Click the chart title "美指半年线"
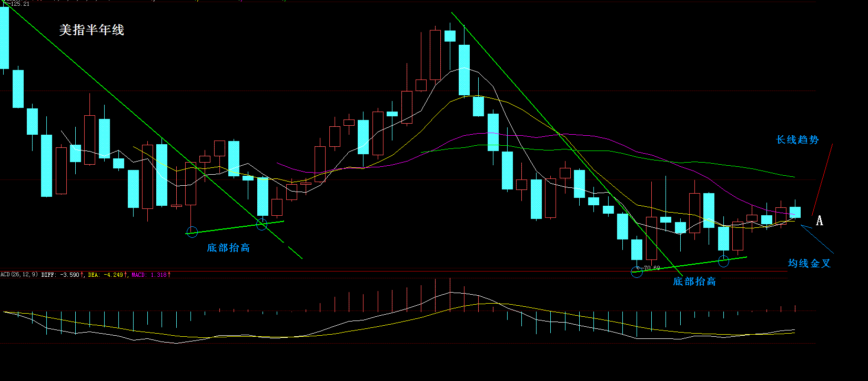The image size is (868, 381). coord(92,30)
